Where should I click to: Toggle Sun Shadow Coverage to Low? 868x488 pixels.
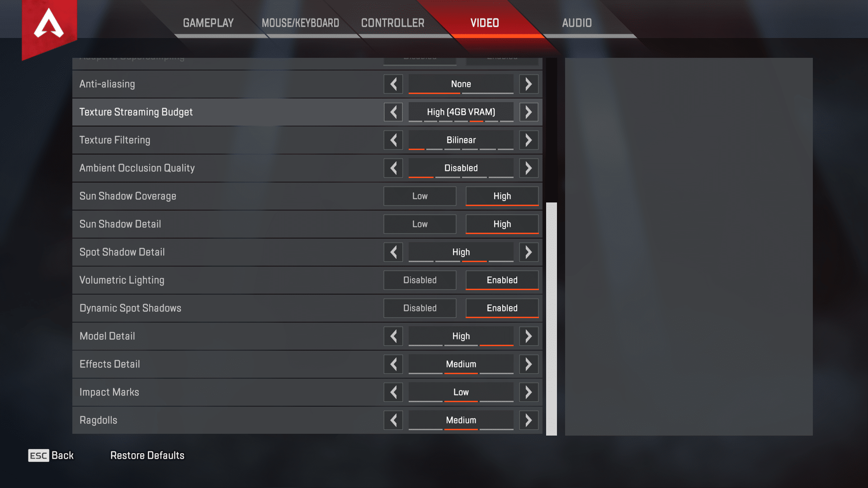419,196
